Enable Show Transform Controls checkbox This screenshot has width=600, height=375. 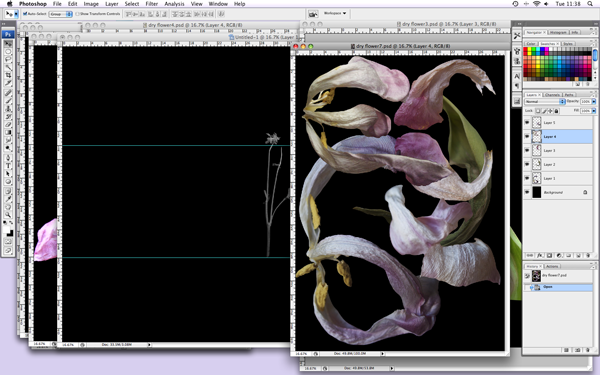click(x=78, y=14)
